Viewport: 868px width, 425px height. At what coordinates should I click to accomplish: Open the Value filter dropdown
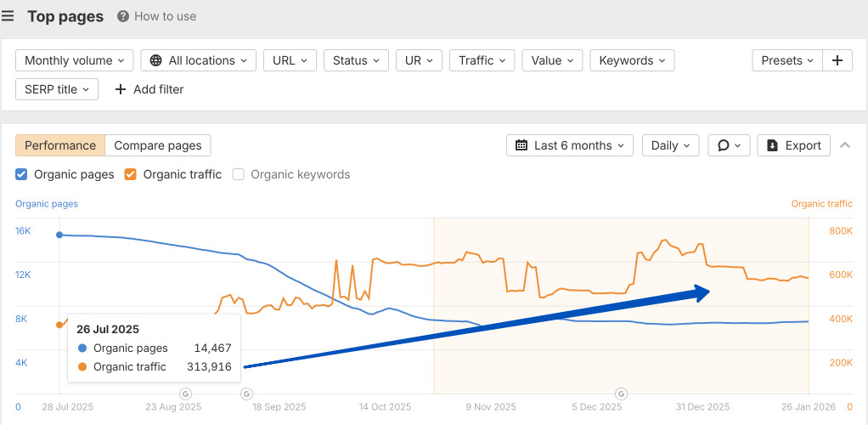pos(552,60)
